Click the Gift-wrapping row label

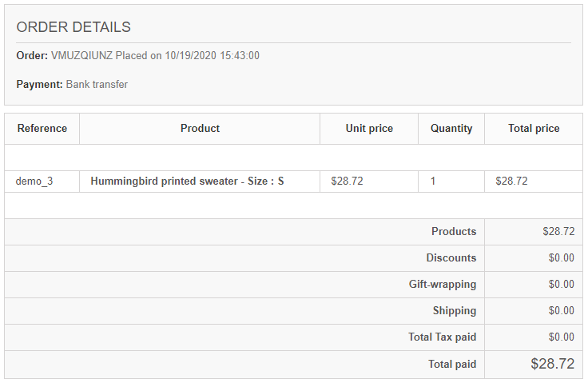tap(443, 285)
